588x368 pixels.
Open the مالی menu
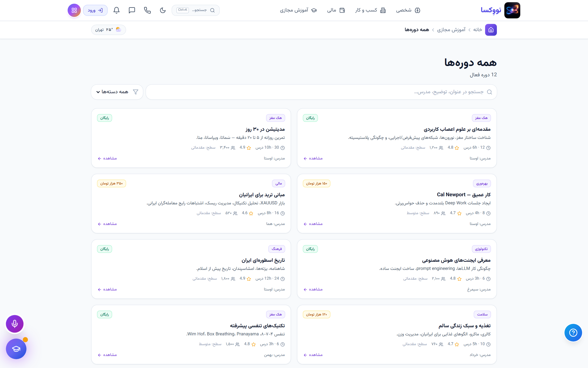(336, 10)
